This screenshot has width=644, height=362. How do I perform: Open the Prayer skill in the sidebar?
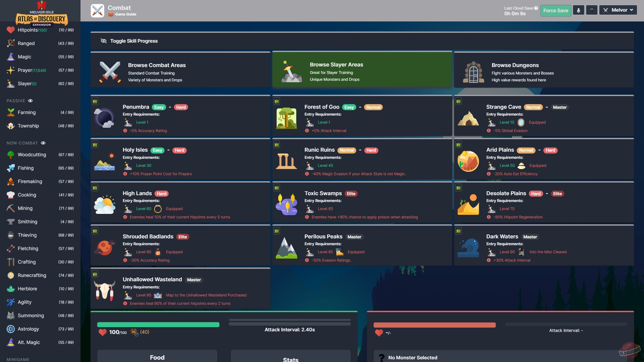(26, 70)
